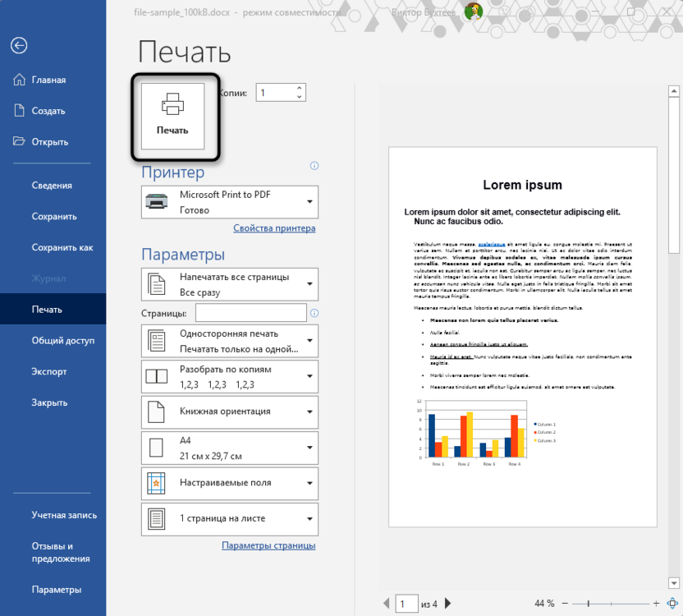
Task: Open the Параметры страницы link
Action: tap(268, 545)
